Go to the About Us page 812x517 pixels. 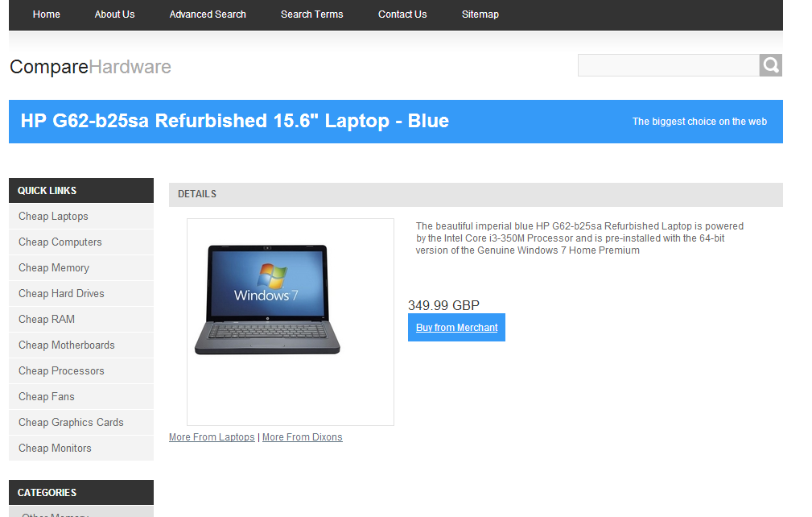[114, 14]
